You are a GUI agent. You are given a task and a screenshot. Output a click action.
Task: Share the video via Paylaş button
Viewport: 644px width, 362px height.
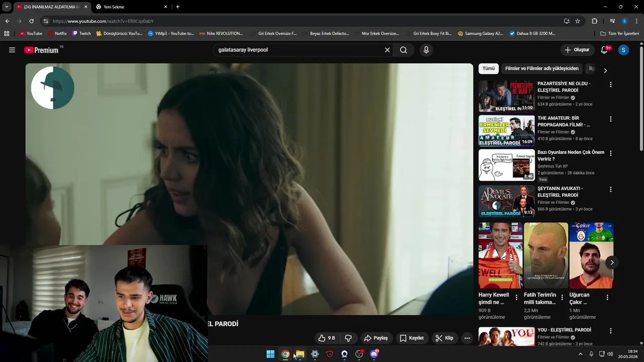click(x=376, y=338)
